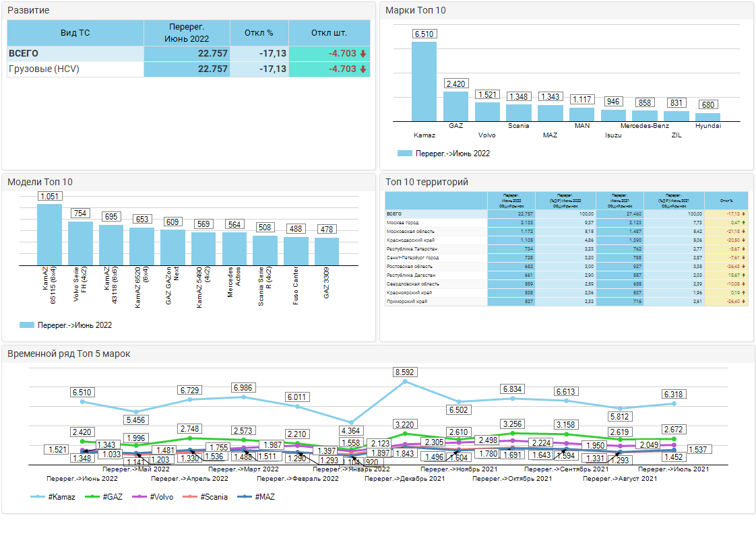The height and width of the screenshot is (534, 756).
Task: Select the Kamaz bar in brands chart
Action: click(424, 81)
